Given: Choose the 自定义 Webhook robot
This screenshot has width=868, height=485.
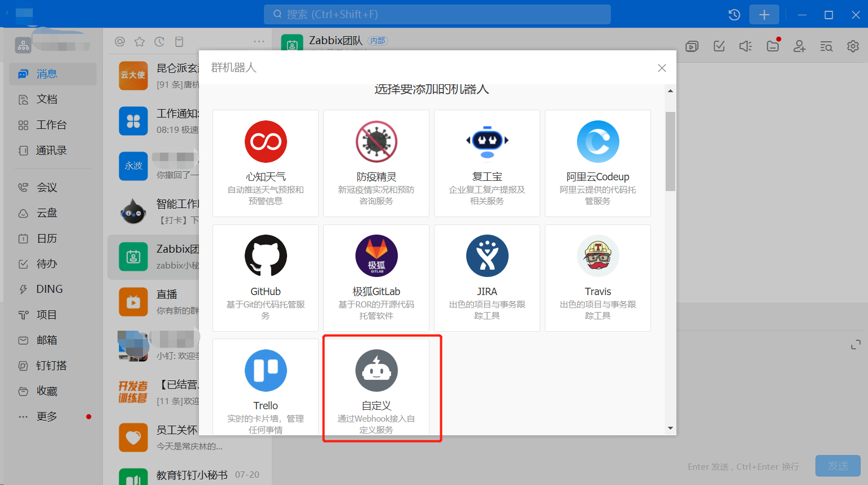Looking at the screenshot, I should pyautogui.click(x=376, y=387).
